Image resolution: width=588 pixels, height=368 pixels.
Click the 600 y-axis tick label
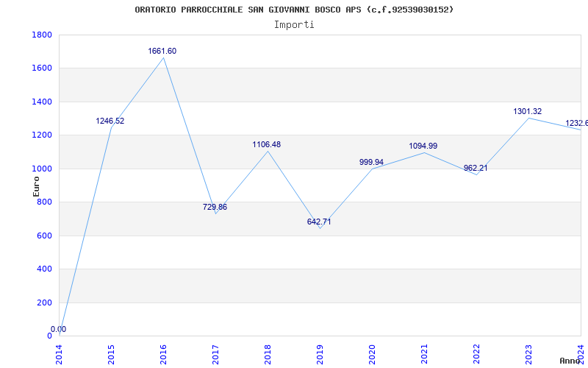pyautogui.click(x=44, y=236)
